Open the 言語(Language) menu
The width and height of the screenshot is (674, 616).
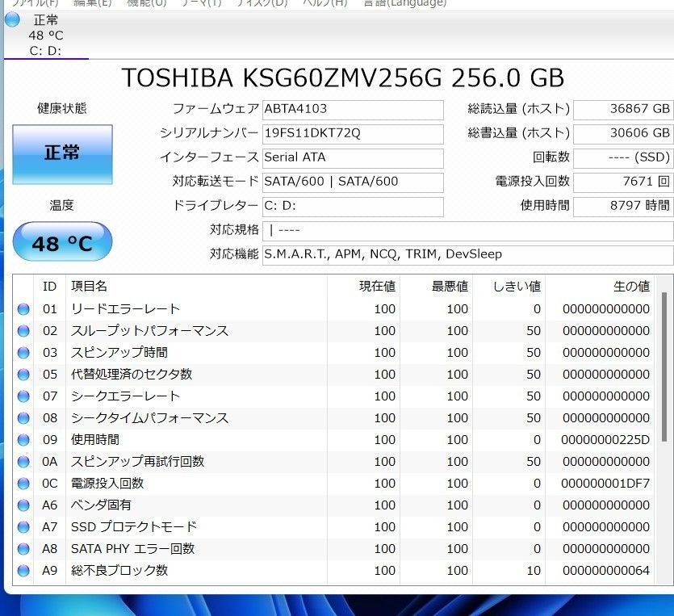tap(405, 3)
